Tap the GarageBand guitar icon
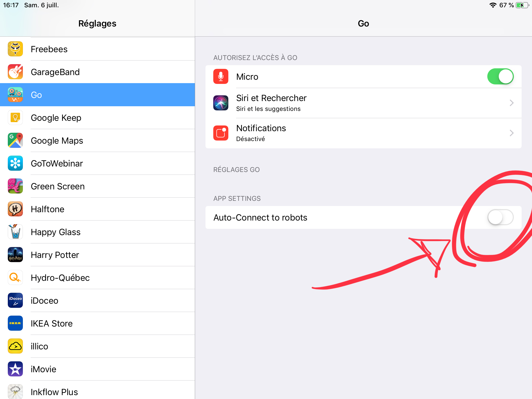This screenshot has height=399, width=532. click(15, 72)
